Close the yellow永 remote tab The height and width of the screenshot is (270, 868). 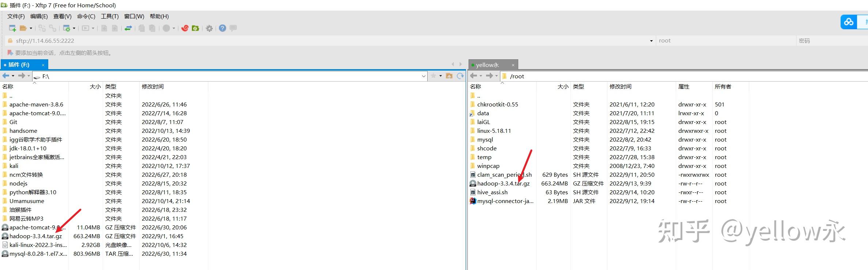[x=513, y=65]
